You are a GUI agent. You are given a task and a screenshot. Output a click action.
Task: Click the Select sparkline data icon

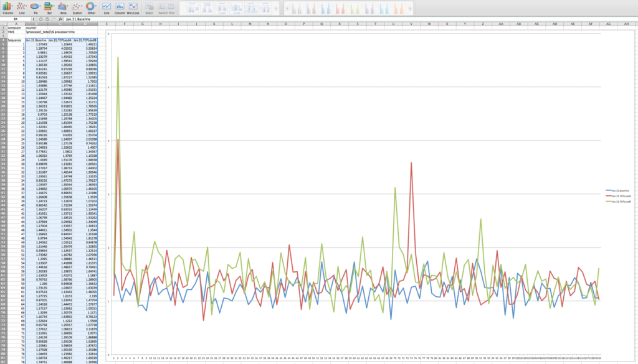coord(150,6)
